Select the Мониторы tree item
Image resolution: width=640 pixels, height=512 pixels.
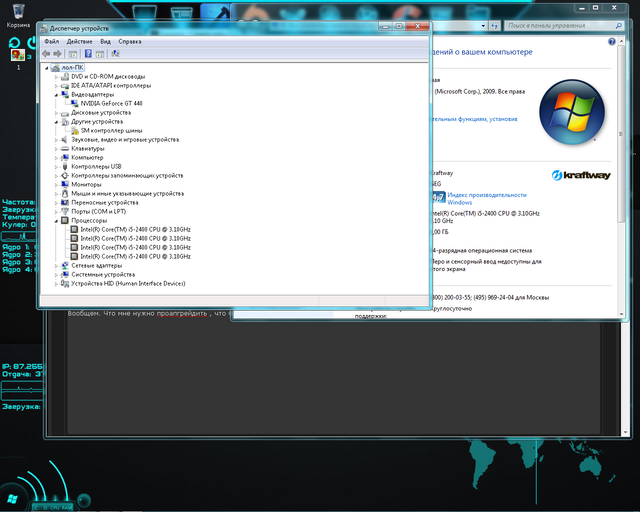click(x=86, y=185)
